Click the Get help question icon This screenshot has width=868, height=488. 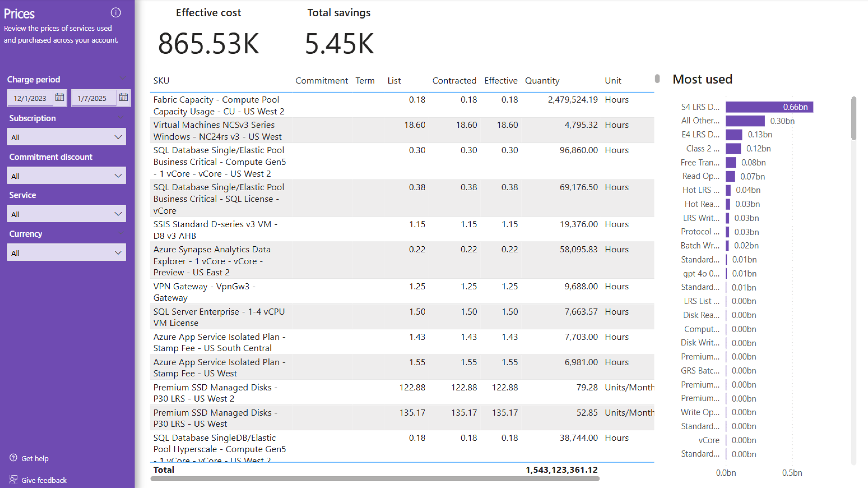point(13,458)
